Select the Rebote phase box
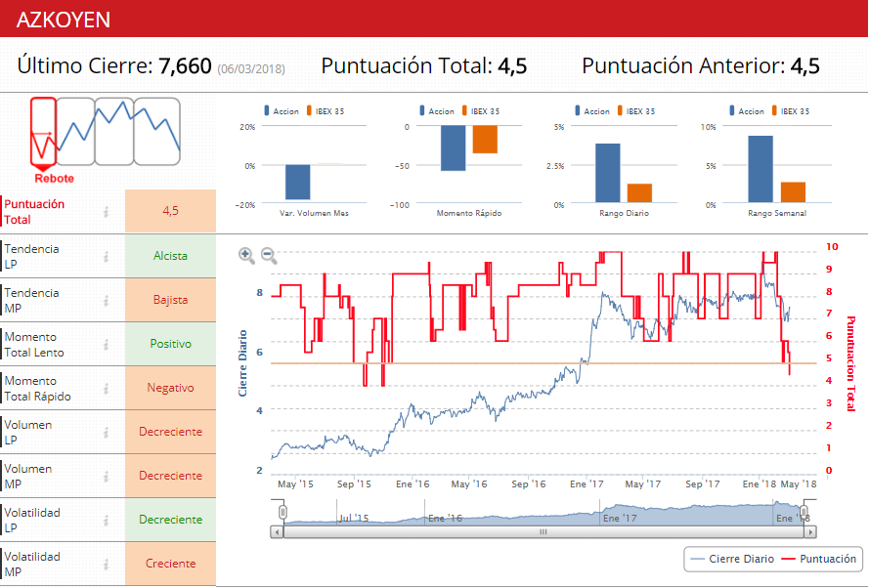This screenshot has width=869, height=588. pyautogui.click(x=43, y=131)
